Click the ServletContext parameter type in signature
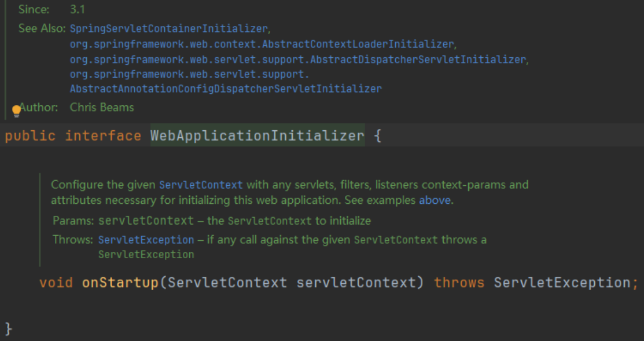Image resolution: width=644 pixels, height=341 pixels. pyautogui.click(x=227, y=283)
